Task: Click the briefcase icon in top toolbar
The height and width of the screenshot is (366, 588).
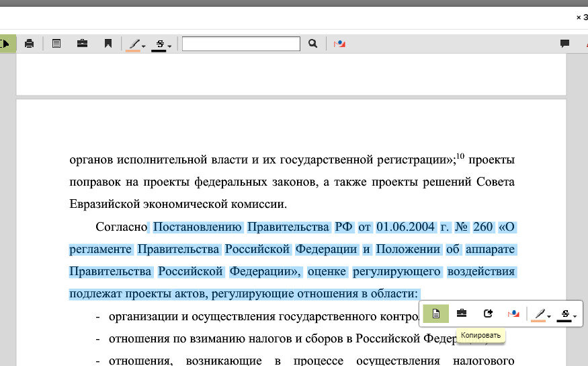Action: pyautogui.click(x=82, y=44)
